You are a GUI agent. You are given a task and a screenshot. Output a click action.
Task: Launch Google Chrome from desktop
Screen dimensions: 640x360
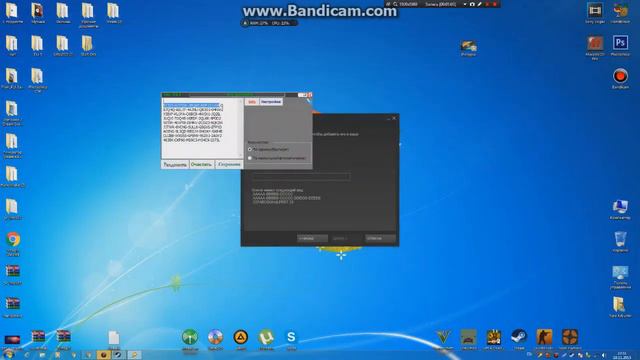[13, 239]
